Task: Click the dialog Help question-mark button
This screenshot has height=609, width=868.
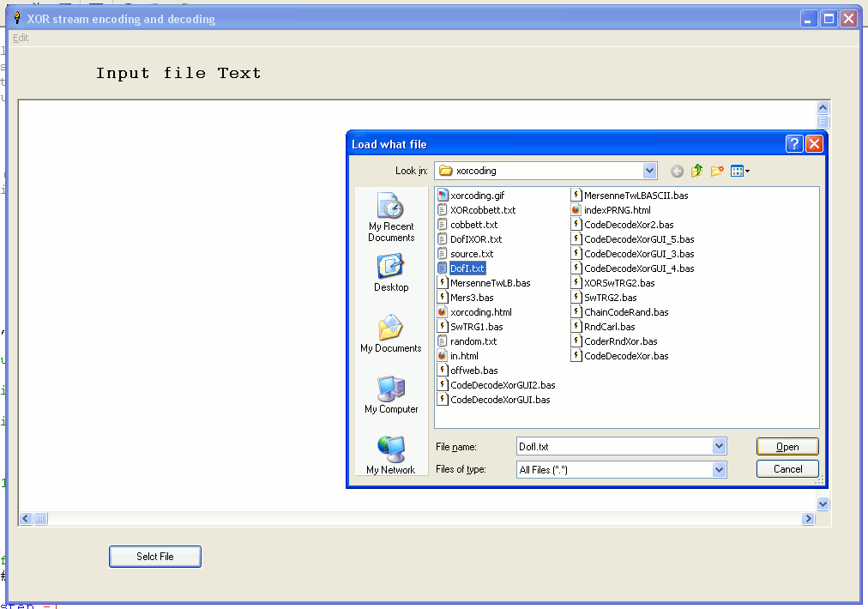Action: [x=794, y=144]
